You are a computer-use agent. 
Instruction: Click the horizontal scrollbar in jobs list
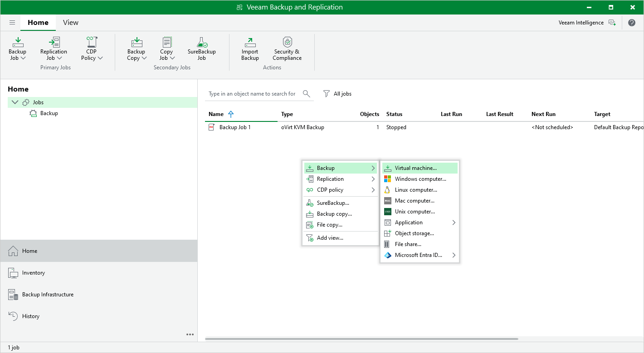pyautogui.click(x=361, y=339)
